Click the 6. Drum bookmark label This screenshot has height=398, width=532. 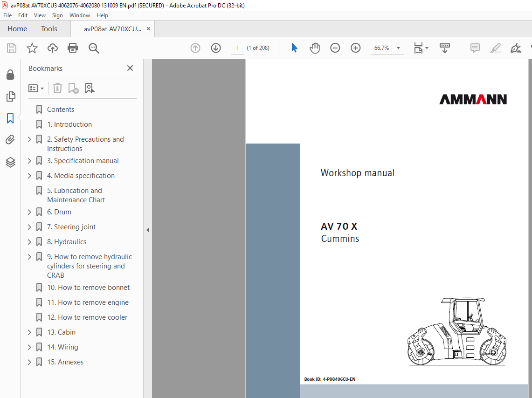click(x=59, y=212)
